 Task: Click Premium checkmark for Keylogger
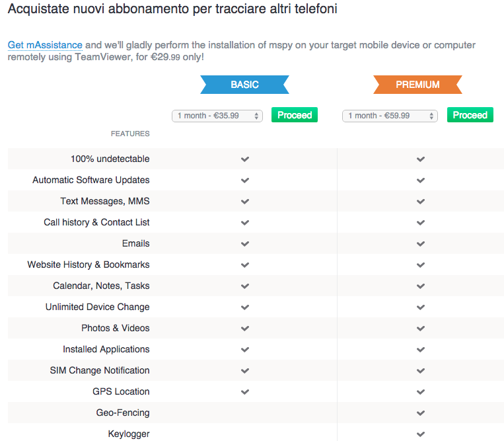click(x=421, y=434)
